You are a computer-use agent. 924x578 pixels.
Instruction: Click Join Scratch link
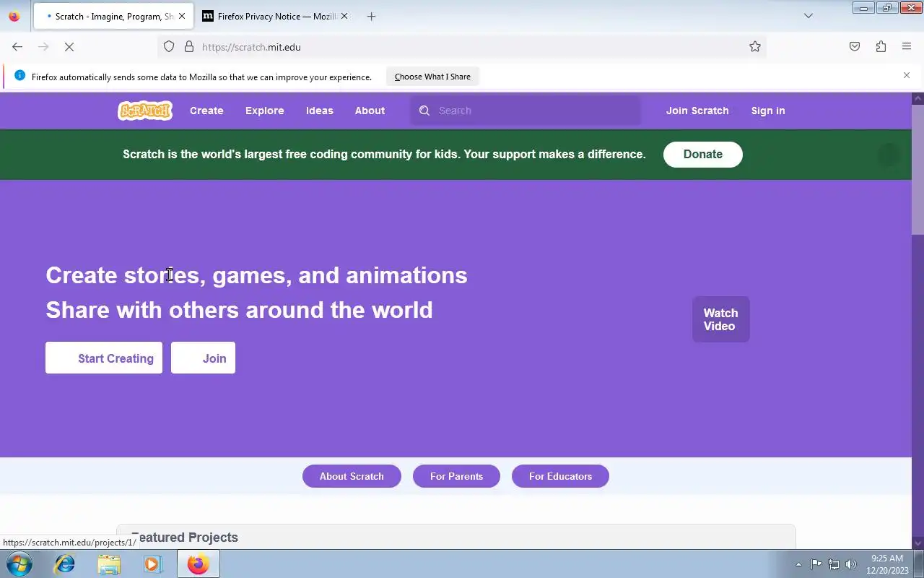point(697,111)
